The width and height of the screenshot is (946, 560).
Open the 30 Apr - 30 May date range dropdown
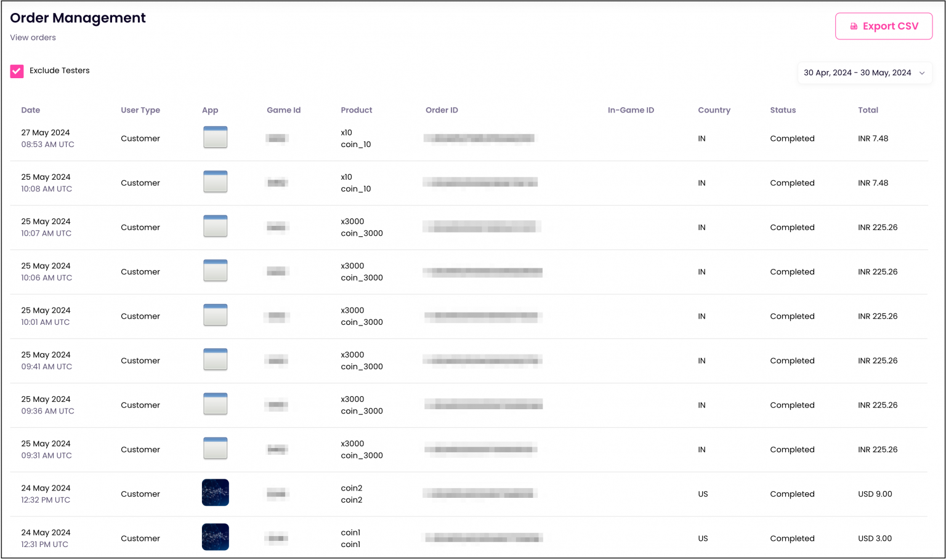point(864,73)
